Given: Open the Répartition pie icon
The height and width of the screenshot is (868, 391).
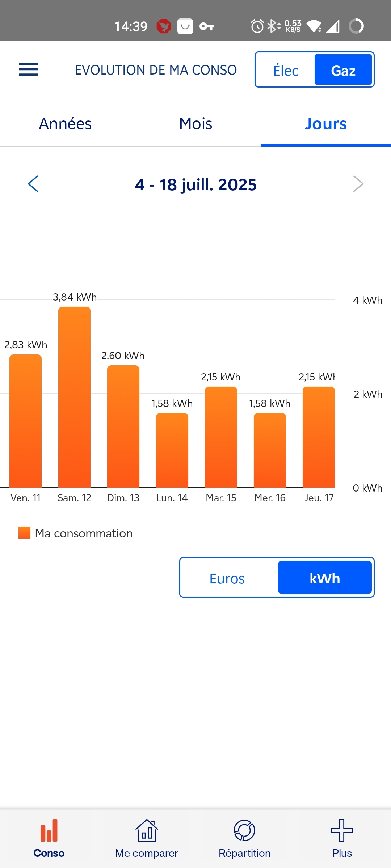Looking at the screenshot, I should click(x=244, y=830).
